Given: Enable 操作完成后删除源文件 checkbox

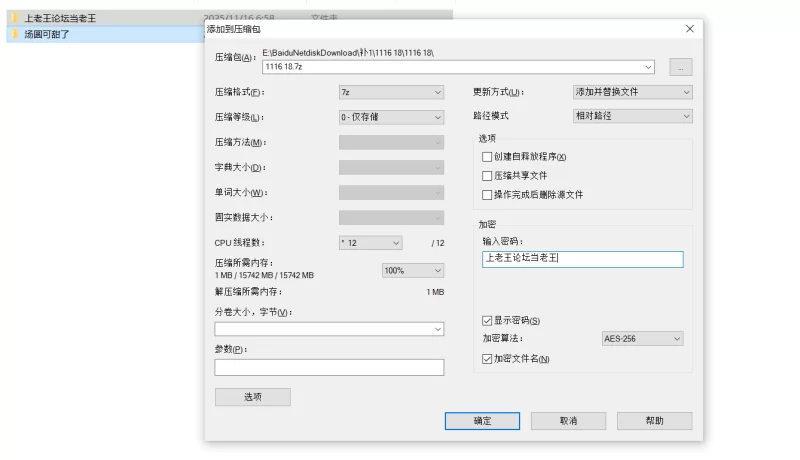Looking at the screenshot, I should coord(487,195).
